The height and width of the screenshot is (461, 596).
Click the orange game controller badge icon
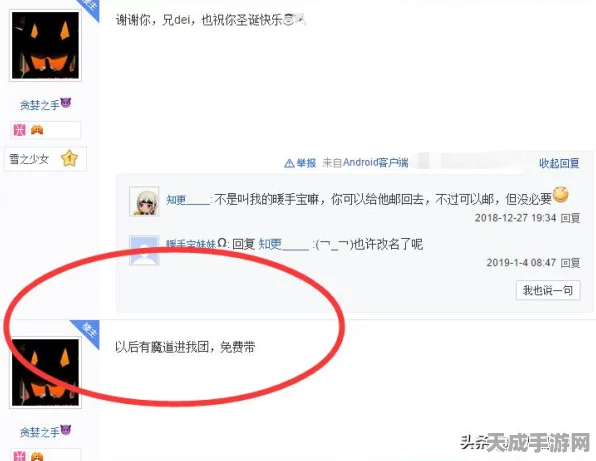click(37, 130)
